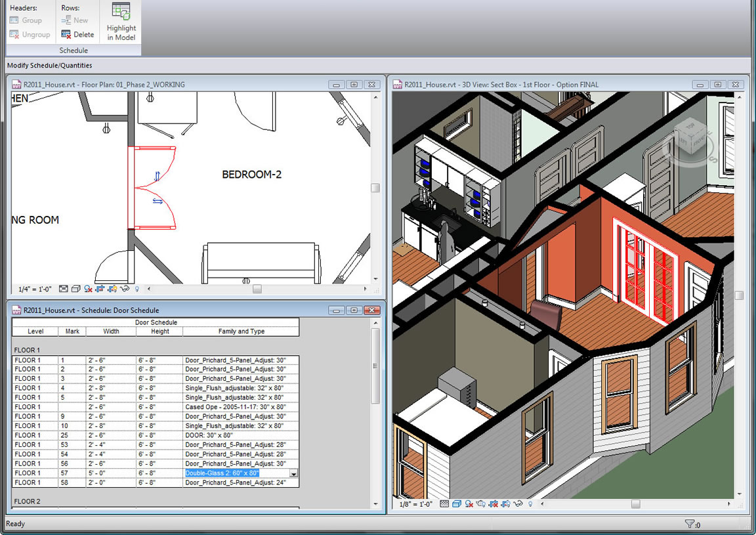The image size is (756, 535).
Task: Click floor plan vertical scrollbar up arrow
Action: tap(375, 97)
